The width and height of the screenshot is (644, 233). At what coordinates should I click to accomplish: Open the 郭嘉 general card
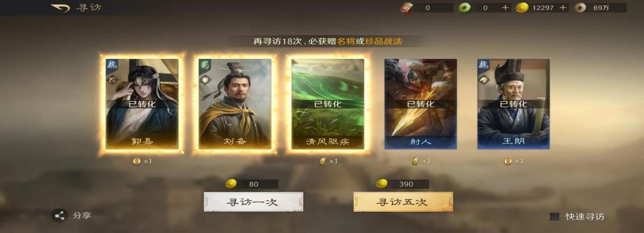click(142, 104)
